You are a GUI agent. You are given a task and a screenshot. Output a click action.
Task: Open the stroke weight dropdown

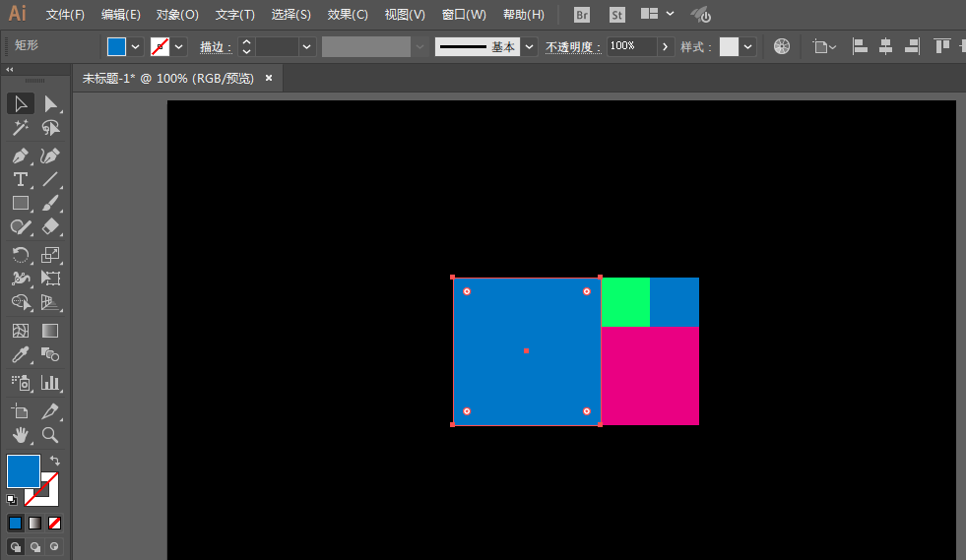click(307, 46)
